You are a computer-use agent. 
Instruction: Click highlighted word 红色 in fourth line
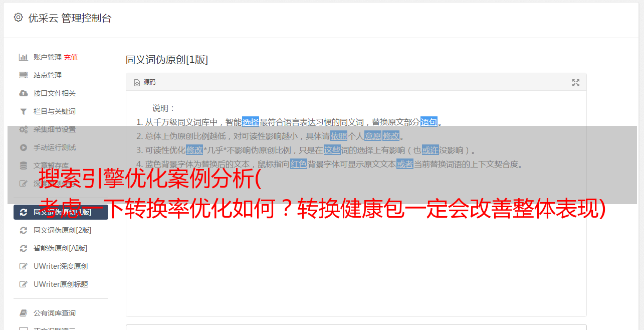pos(299,164)
